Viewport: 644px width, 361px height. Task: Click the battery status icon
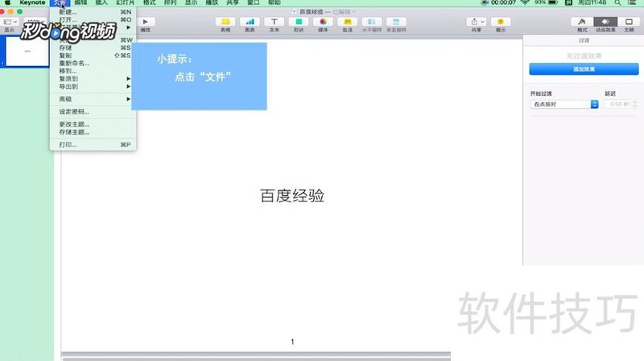pos(553,2)
